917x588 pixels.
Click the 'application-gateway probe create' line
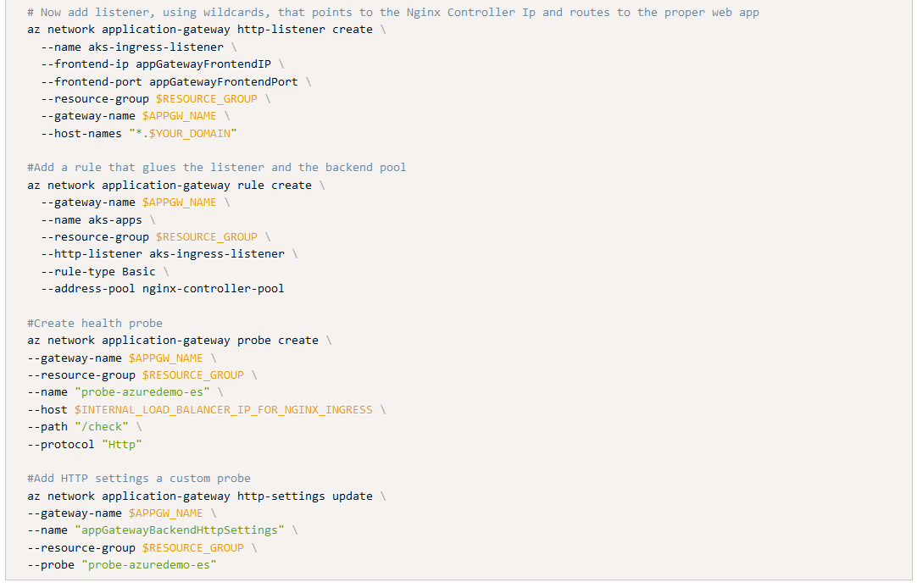[x=180, y=340]
